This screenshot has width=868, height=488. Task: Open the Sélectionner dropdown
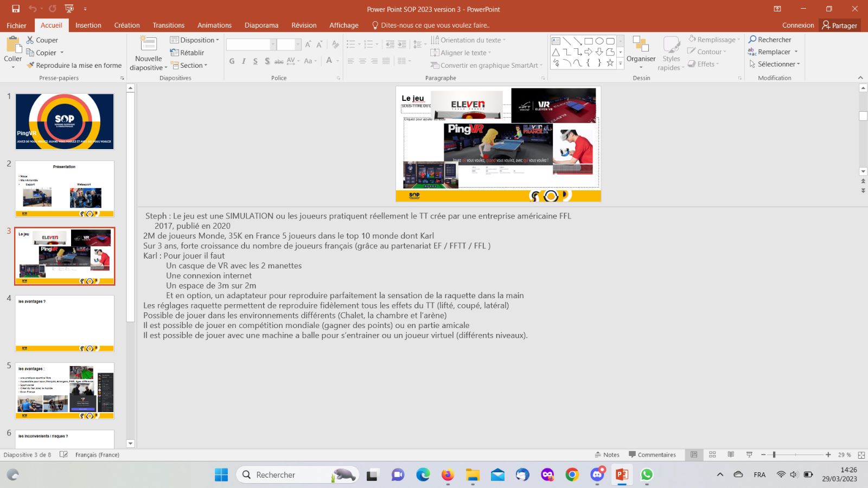click(x=775, y=64)
